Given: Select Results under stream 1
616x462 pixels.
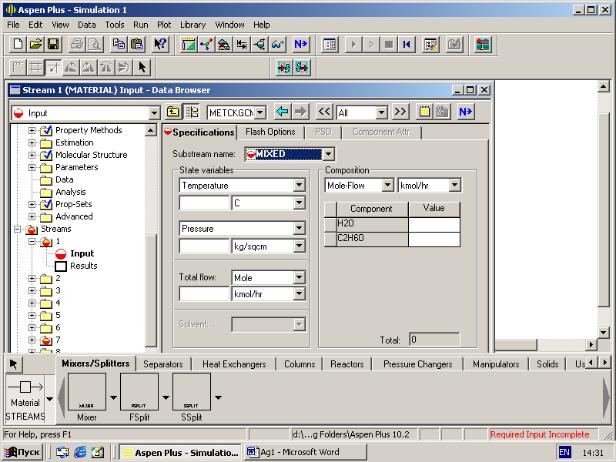Looking at the screenshot, I should point(84,266).
